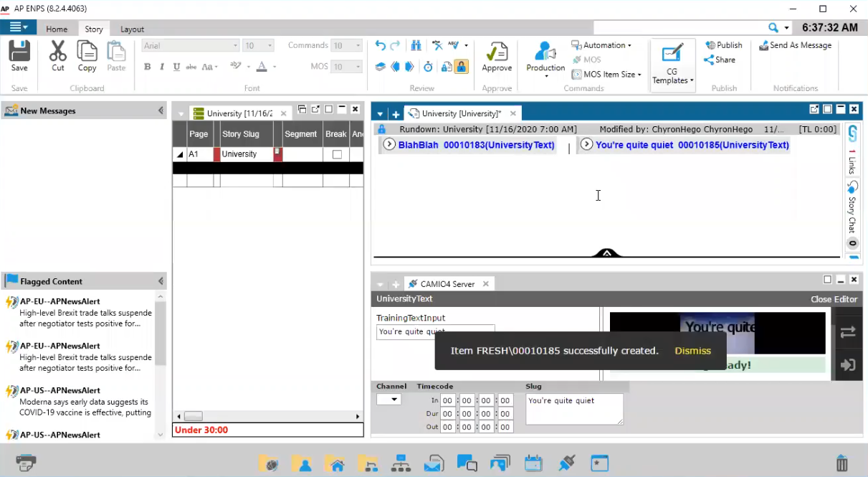This screenshot has height=477, width=868.
Task: Select the CAMIO4 Server tab
Action: [447, 284]
